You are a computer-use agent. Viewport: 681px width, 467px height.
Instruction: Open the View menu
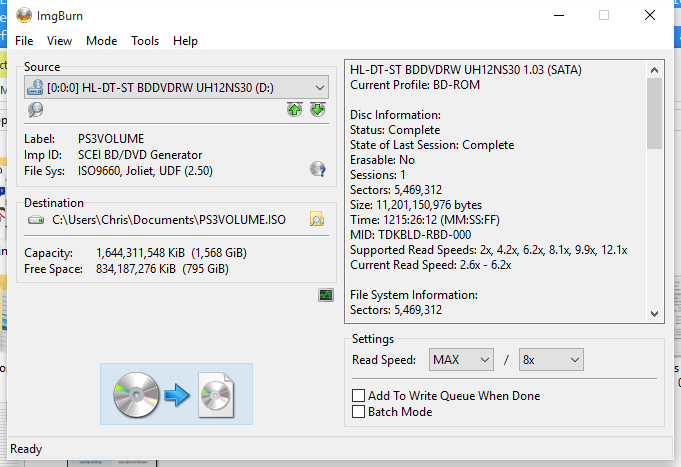pyautogui.click(x=60, y=41)
